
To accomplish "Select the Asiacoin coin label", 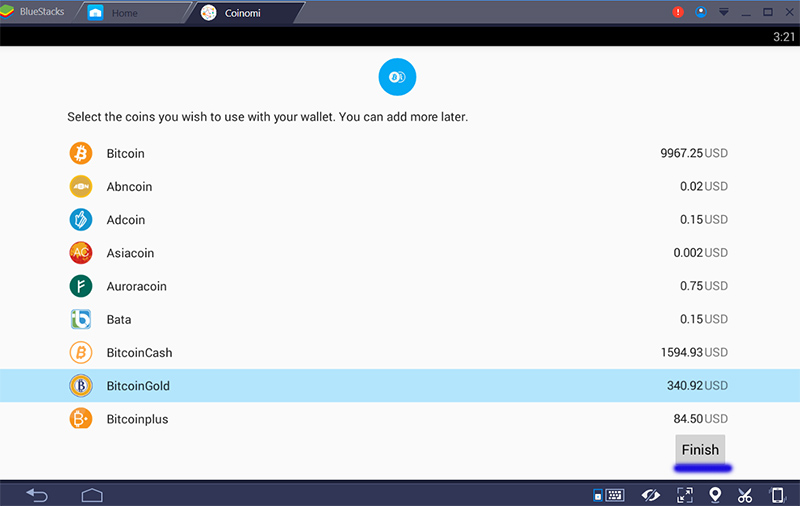I will (130, 253).
